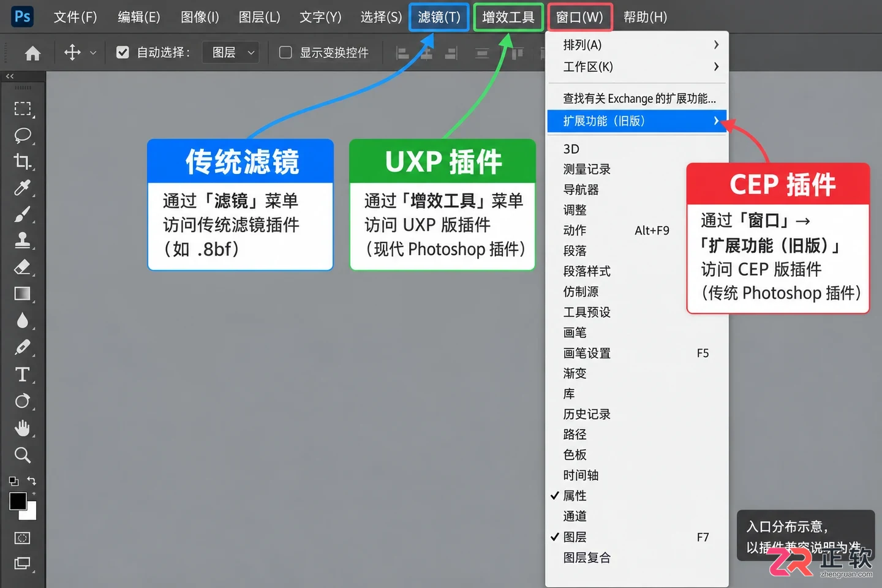Go to the Home screen icon
Viewport: 882px width, 588px height.
[x=32, y=53]
